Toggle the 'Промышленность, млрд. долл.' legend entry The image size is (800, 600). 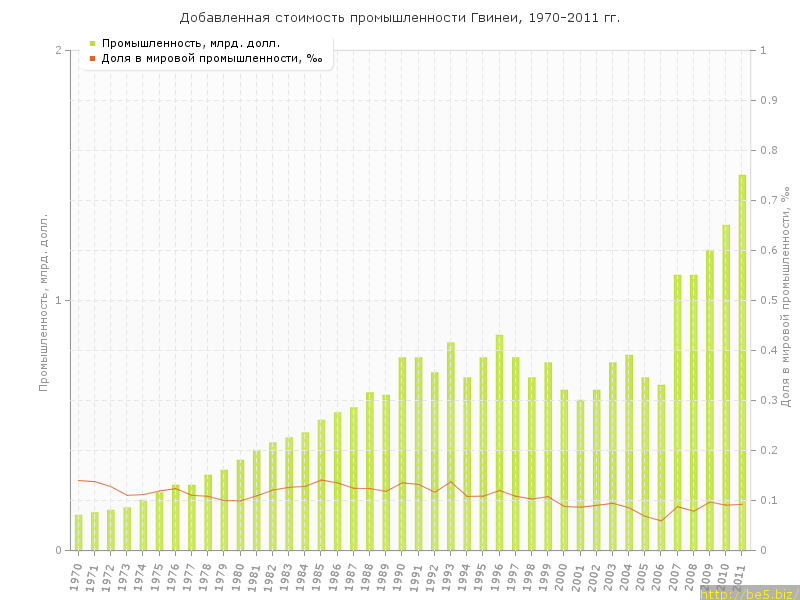coord(190,43)
